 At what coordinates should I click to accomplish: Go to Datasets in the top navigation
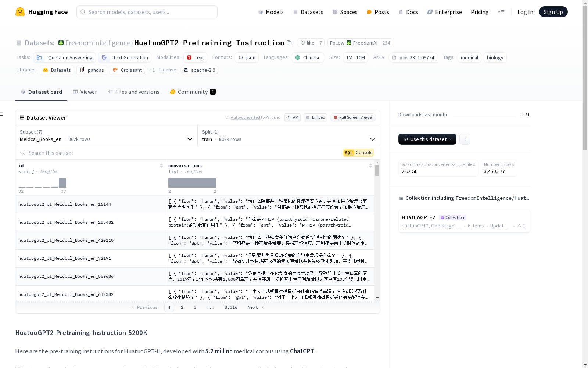[308, 12]
